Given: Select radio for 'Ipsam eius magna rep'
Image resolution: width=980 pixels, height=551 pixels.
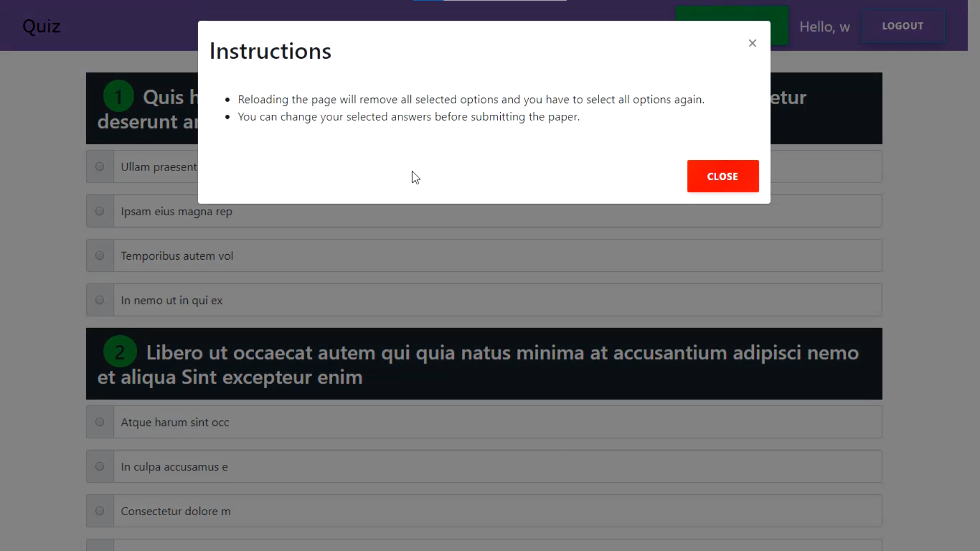Looking at the screenshot, I should click(x=100, y=211).
